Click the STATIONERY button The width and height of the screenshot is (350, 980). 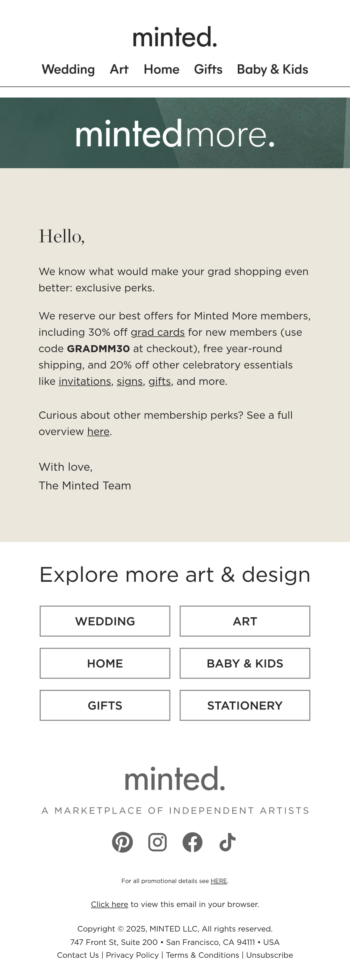click(x=245, y=705)
